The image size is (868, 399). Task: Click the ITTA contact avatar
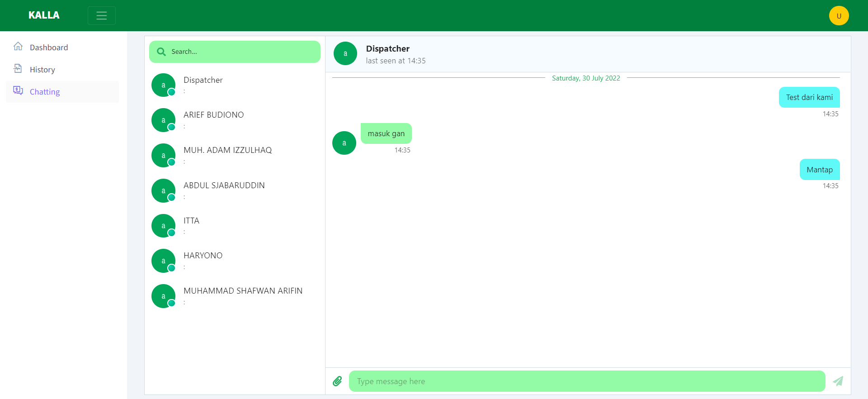coord(163,226)
